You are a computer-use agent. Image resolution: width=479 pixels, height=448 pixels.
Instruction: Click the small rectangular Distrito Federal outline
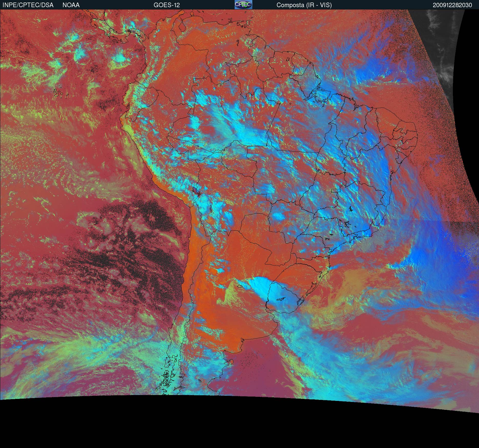point(334,190)
